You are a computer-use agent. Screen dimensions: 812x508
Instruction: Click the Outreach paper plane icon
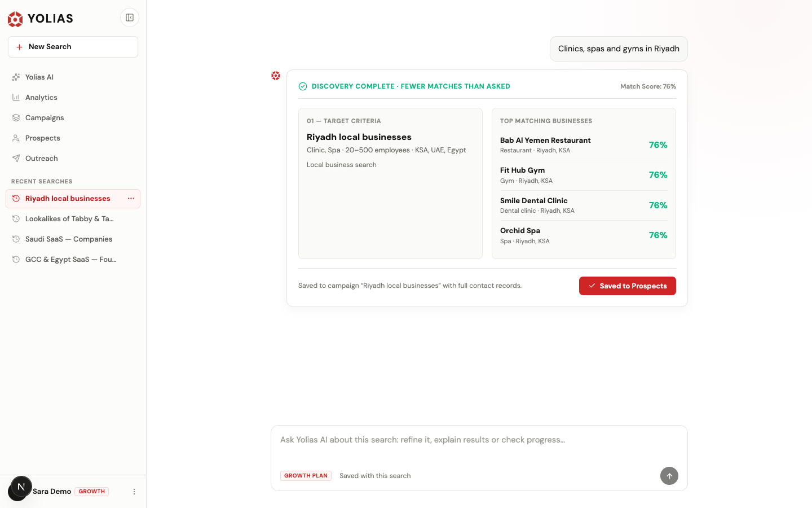[16, 159]
